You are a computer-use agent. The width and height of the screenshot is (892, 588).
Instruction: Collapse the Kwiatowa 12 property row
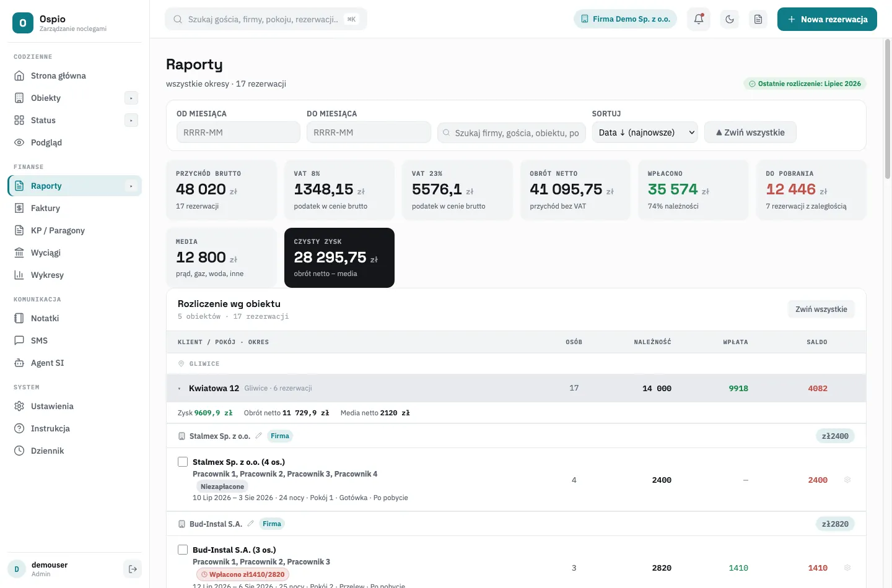[x=516, y=388]
